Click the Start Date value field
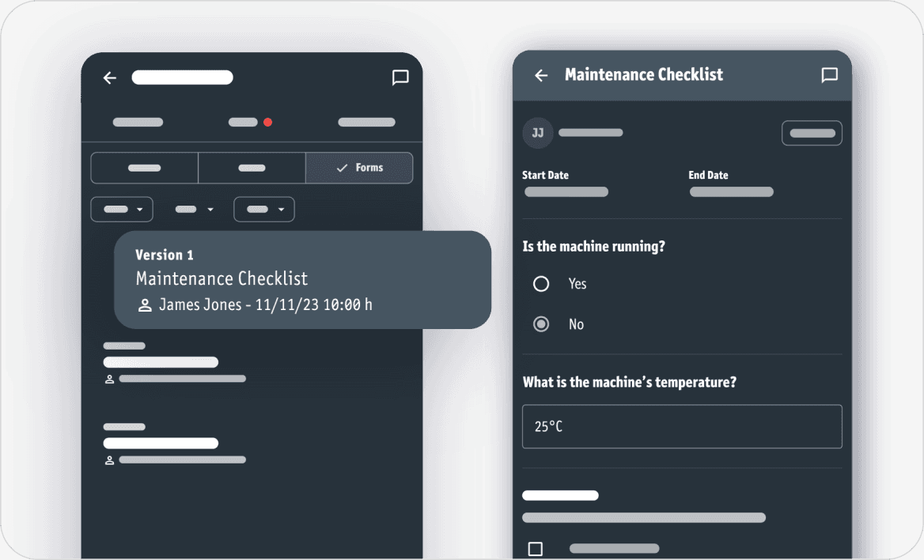 (x=566, y=192)
